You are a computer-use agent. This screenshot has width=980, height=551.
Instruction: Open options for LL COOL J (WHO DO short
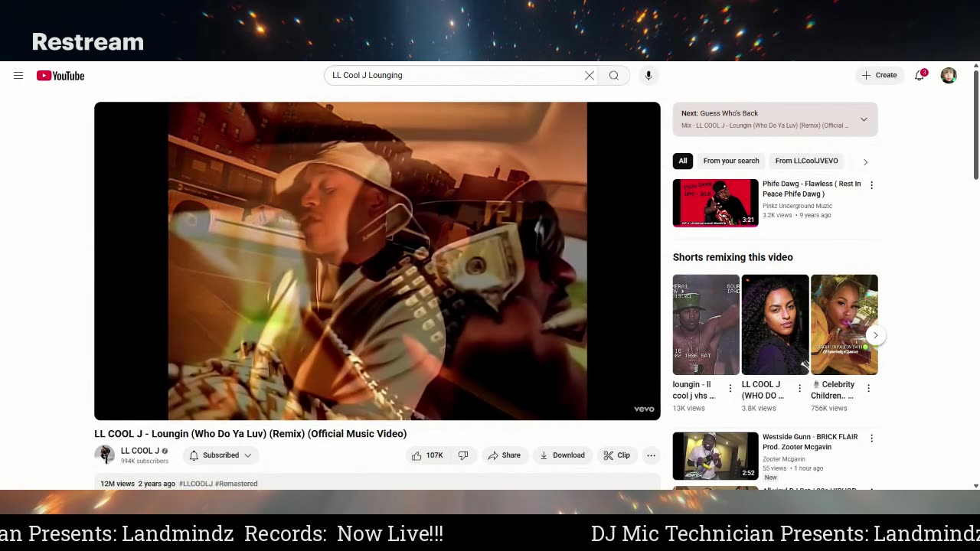coord(800,388)
